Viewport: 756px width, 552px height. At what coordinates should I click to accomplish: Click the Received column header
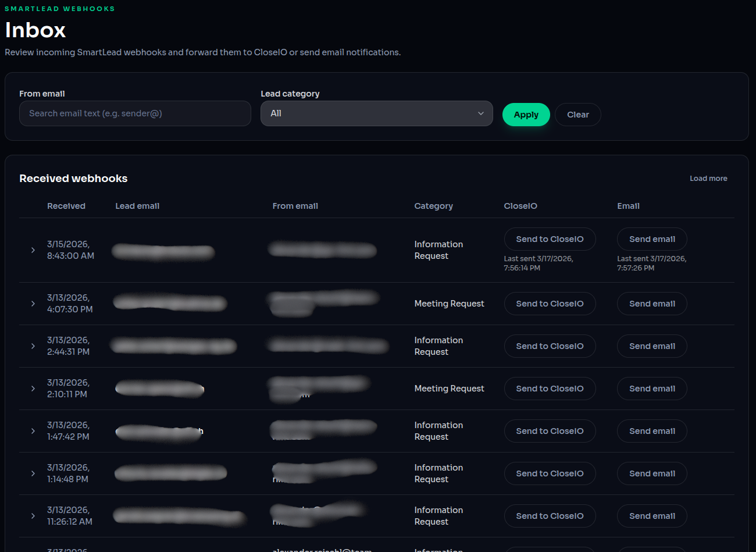66,206
